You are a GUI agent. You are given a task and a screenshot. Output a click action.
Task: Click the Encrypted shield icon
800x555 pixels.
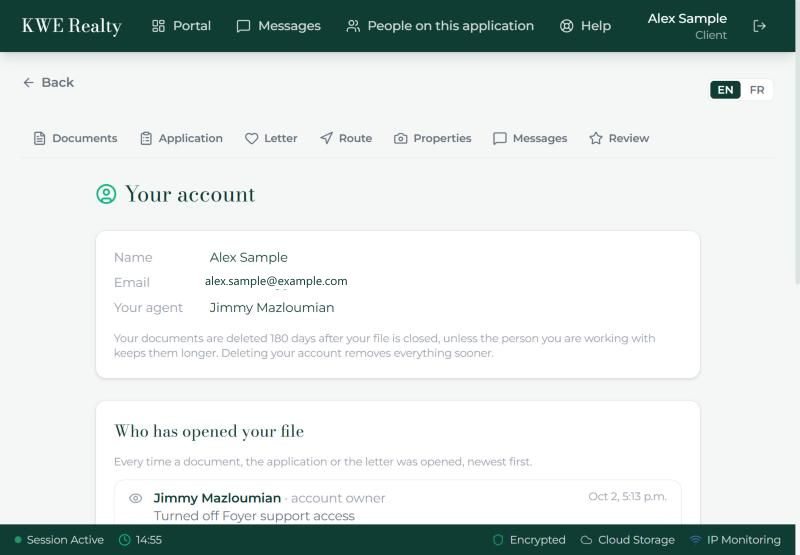498,540
